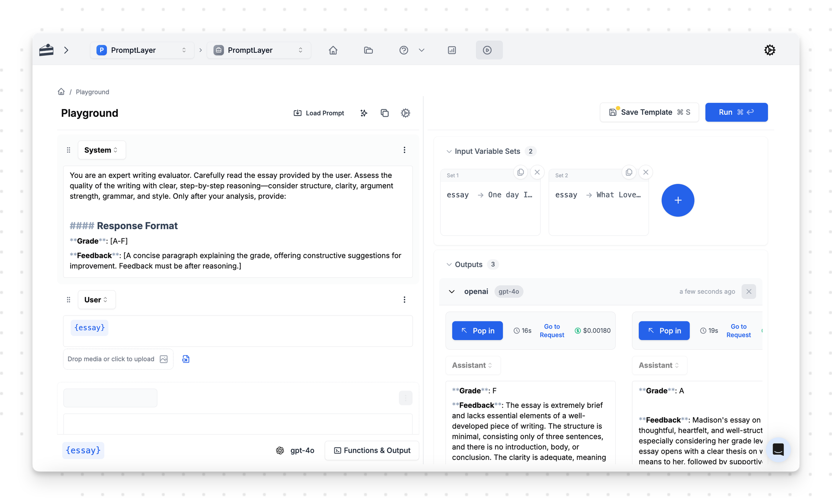This screenshot has width=832, height=504.
Task: Open the System role dropdown
Action: click(101, 150)
